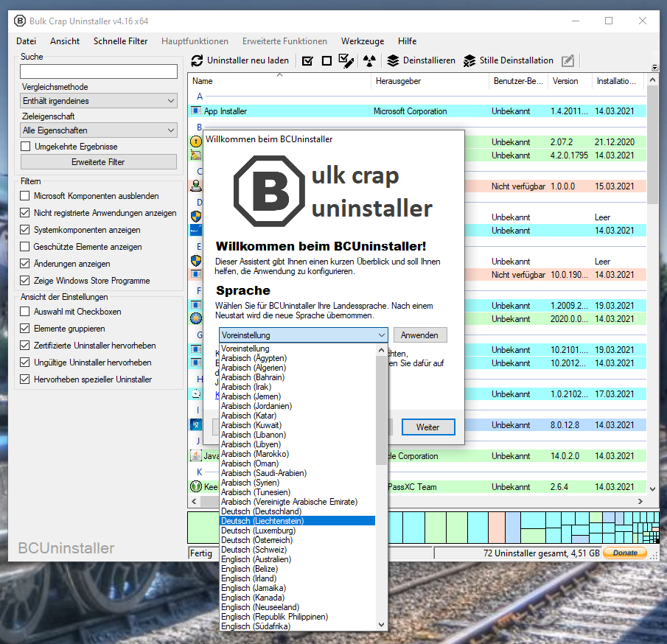The width and height of the screenshot is (667, 644).
Task: Click the Stille Deinstallation toolbar icon
Action: pos(469,61)
